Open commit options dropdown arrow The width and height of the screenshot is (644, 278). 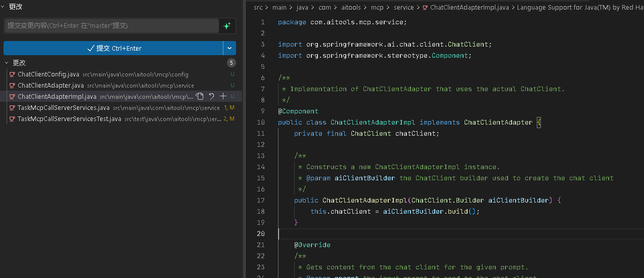229,48
